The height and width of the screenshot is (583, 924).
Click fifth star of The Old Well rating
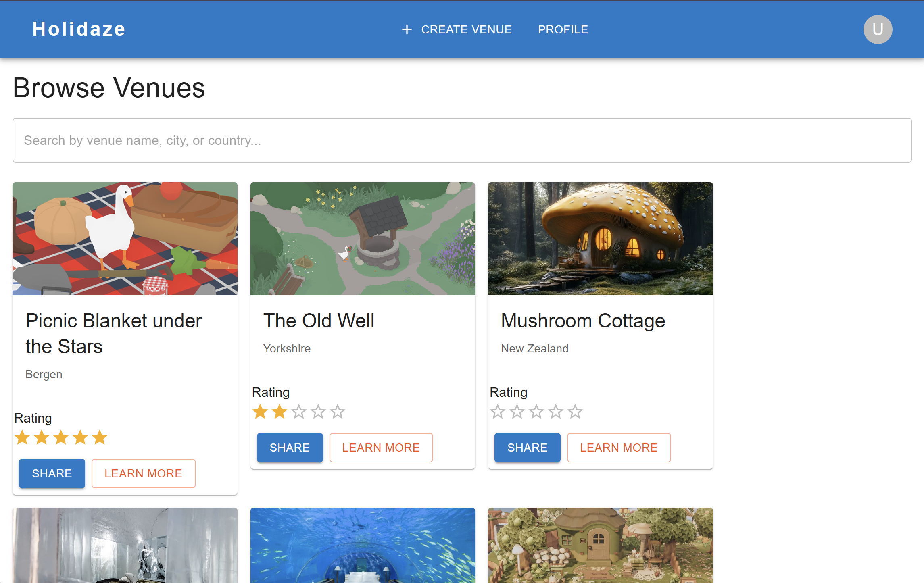point(338,412)
